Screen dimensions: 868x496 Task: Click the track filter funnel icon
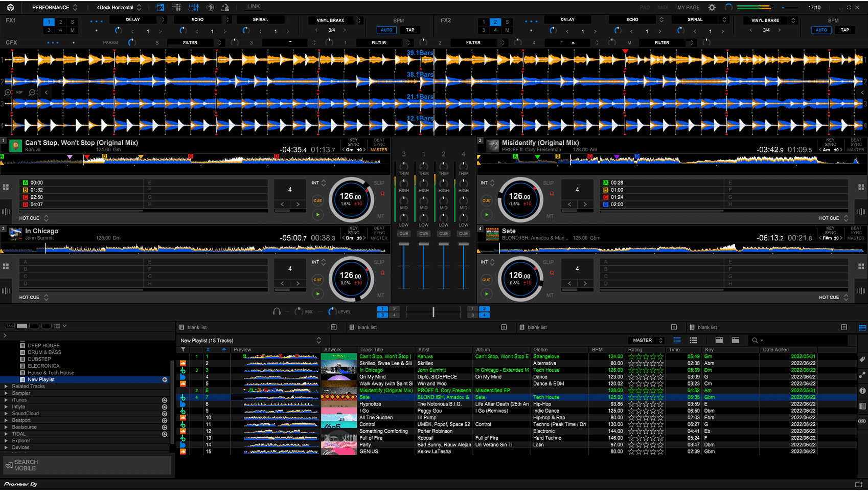click(183, 350)
